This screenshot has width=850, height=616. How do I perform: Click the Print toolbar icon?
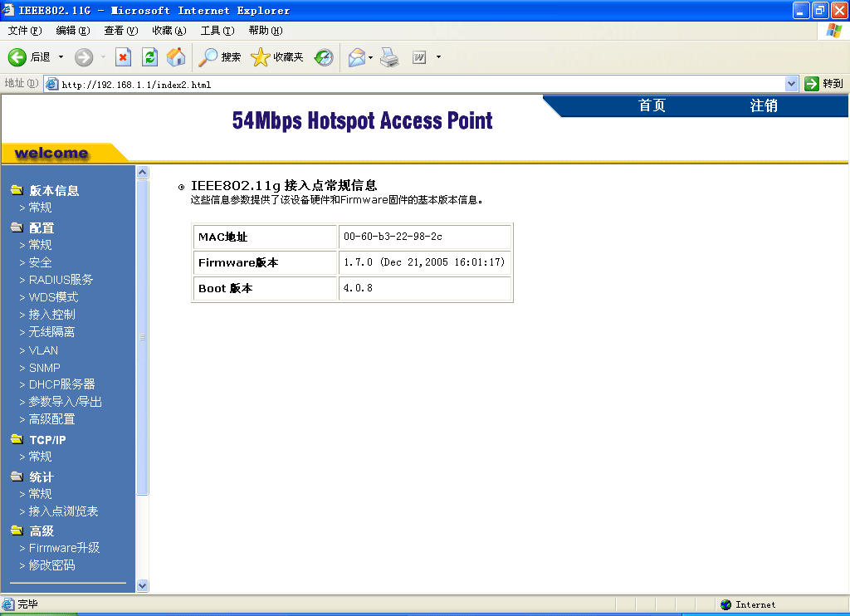click(x=389, y=57)
